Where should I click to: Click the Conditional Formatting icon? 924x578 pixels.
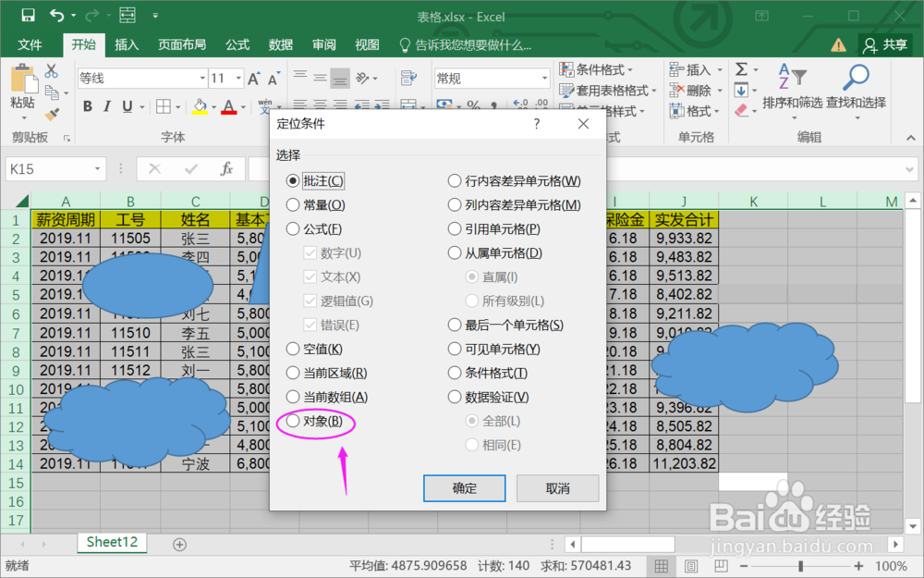pos(567,68)
